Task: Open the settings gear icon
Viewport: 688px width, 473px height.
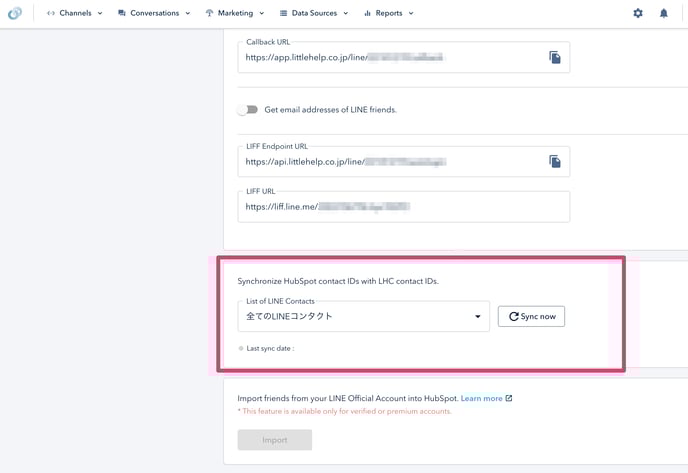Action: pyautogui.click(x=638, y=13)
